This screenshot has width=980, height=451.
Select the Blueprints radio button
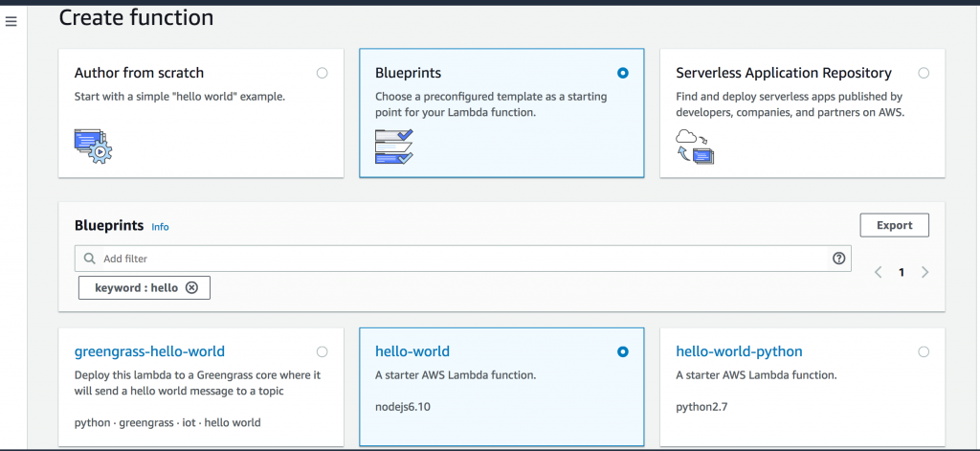click(x=622, y=73)
